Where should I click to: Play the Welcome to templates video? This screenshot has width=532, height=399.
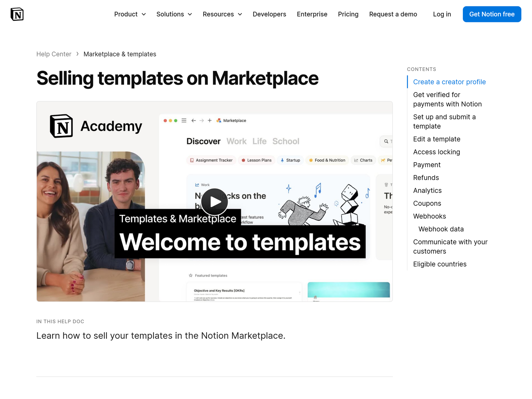(x=214, y=202)
